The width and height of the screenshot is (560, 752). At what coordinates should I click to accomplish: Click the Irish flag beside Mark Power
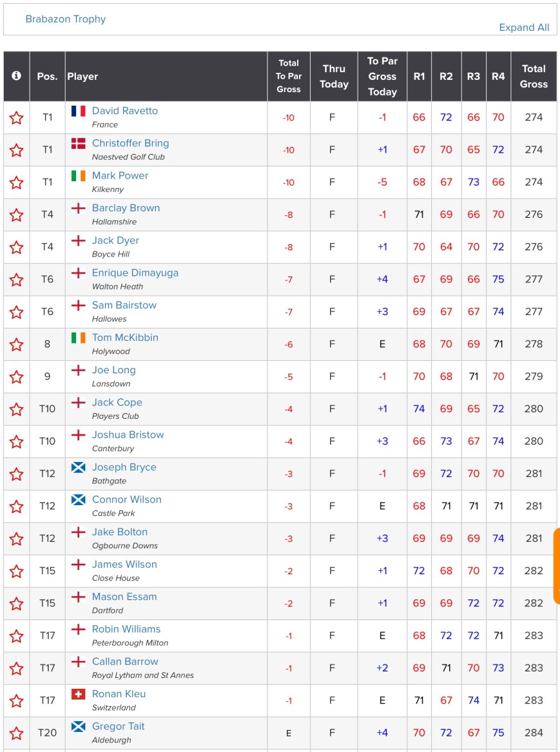[79, 175]
